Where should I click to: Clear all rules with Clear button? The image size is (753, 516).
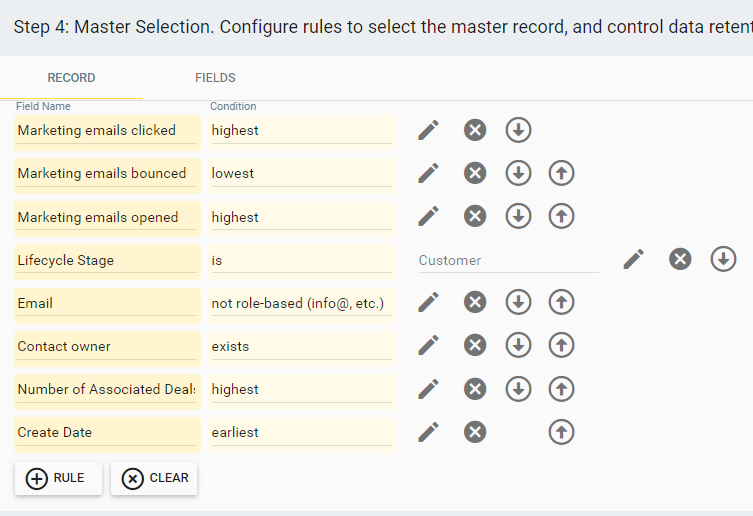[x=154, y=478]
